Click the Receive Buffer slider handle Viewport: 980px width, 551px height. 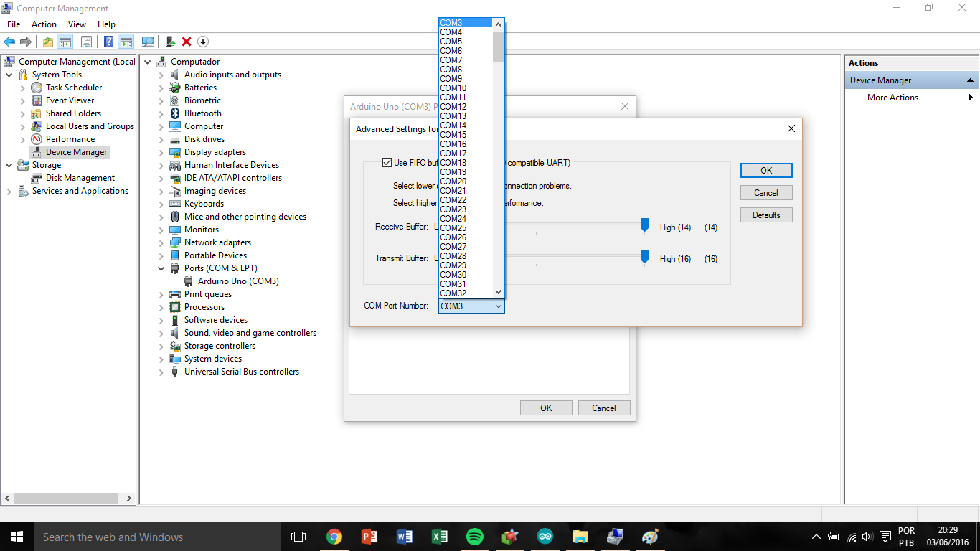click(644, 226)
